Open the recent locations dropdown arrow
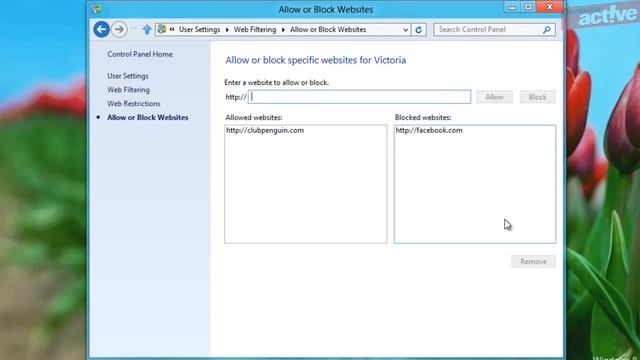 (x=133, y=29)
